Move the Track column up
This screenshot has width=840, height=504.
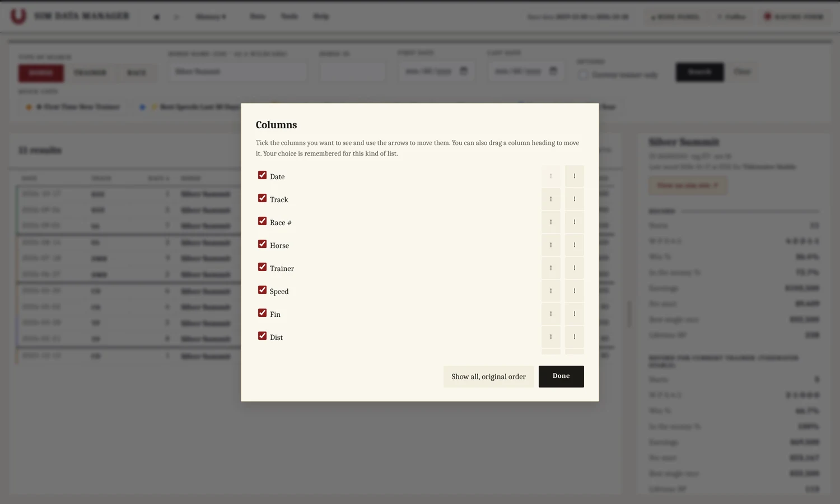(x=551, y=199)
